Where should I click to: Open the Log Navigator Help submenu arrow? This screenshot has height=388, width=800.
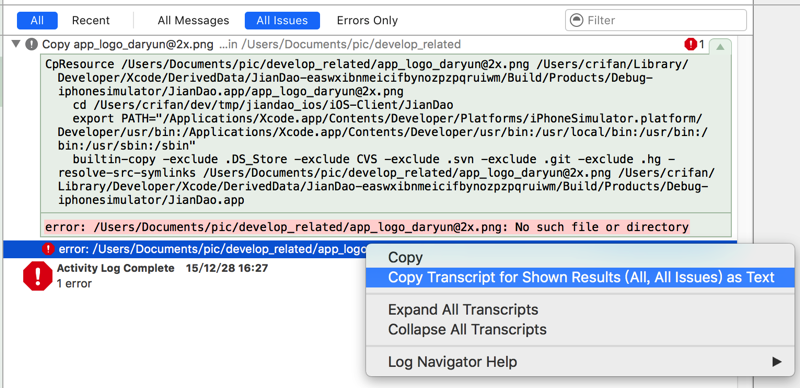[x=777, y=362]
